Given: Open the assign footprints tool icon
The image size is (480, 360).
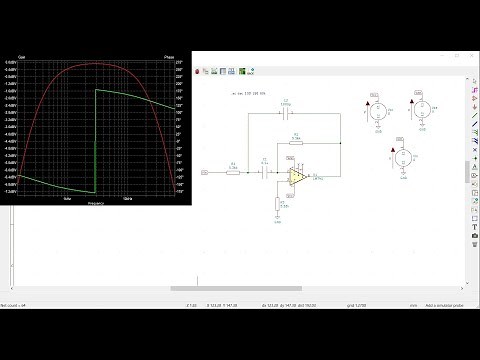Looking at the screenshot, I should [x=206, y=71].
